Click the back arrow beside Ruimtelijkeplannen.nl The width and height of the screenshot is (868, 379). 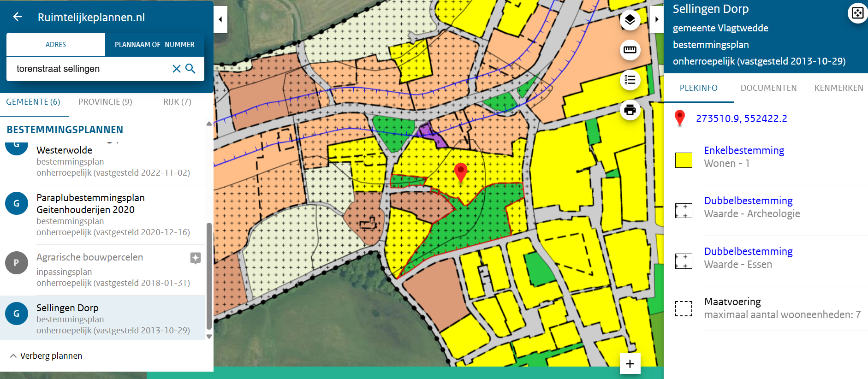click(18, 17)
